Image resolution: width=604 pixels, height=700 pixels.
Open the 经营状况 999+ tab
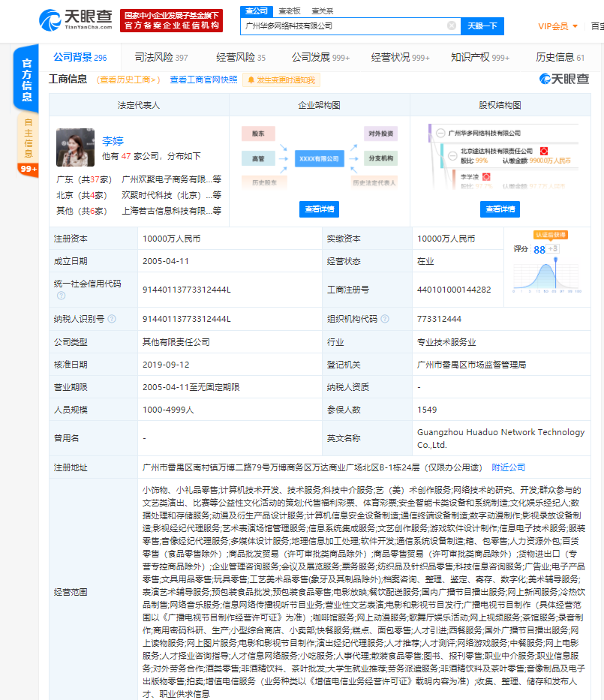pos(400,57)
